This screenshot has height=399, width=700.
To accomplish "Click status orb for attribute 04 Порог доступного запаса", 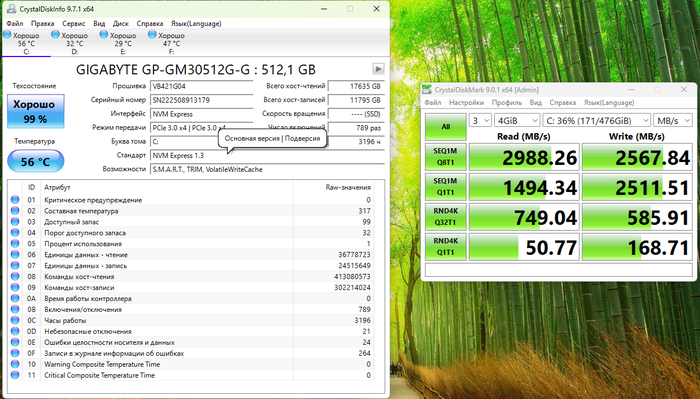I will click(x=15, y=233).
